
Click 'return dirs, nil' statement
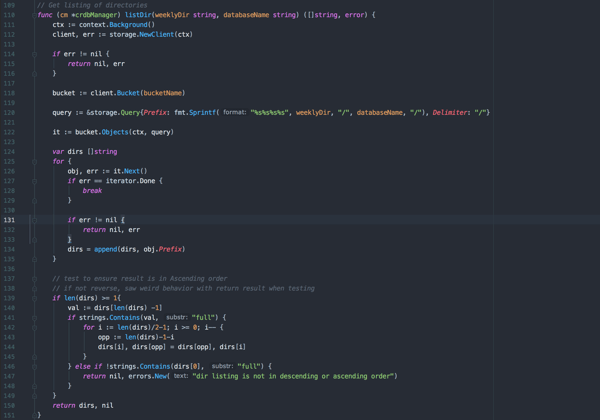83,405
